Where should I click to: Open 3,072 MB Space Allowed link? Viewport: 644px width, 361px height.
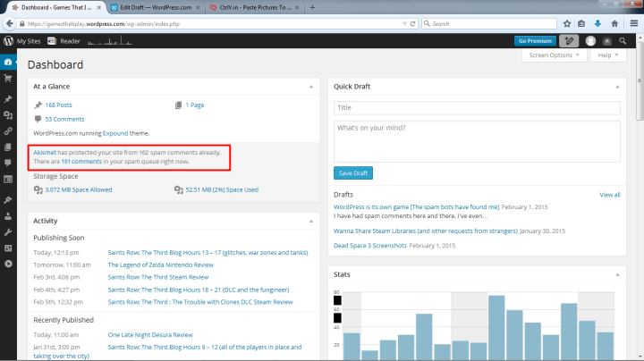(79, 190)
